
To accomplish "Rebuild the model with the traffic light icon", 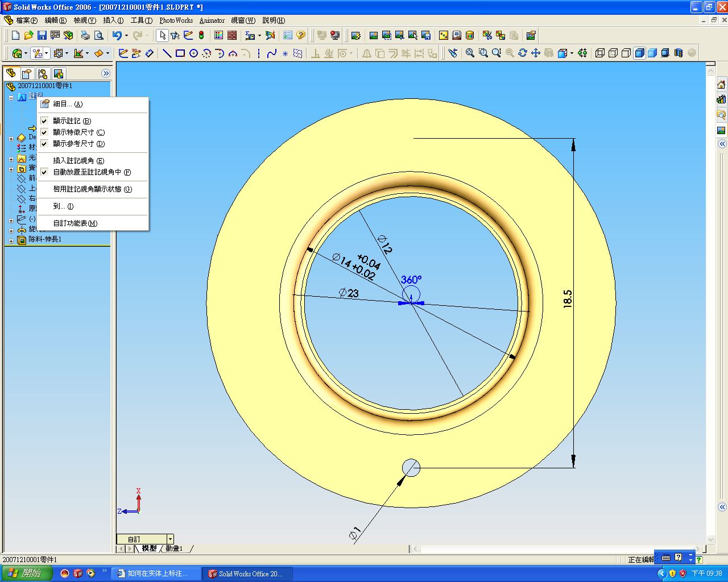I will (201, 35).
